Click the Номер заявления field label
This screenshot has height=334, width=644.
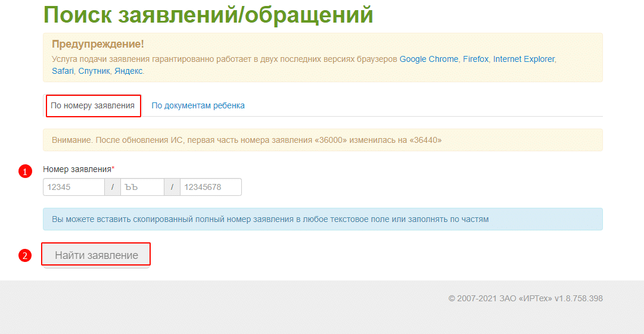tap(77, 169)
